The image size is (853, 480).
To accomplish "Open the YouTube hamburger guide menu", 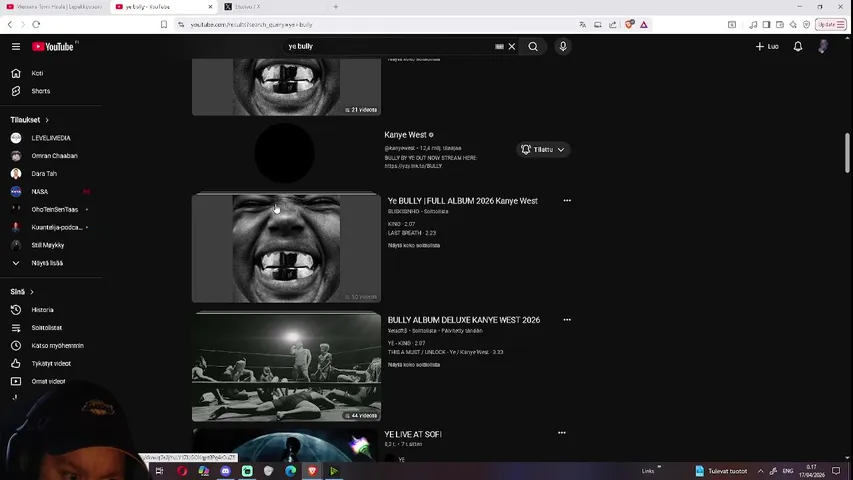I will (x=16, y=47).
